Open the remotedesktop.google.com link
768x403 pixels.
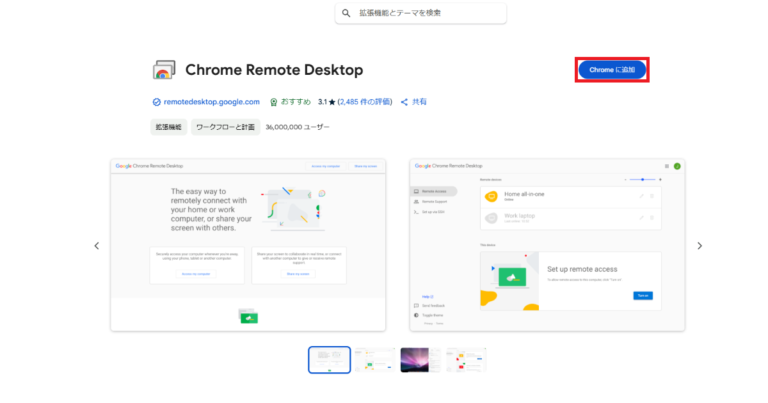[x=211, y=102]
